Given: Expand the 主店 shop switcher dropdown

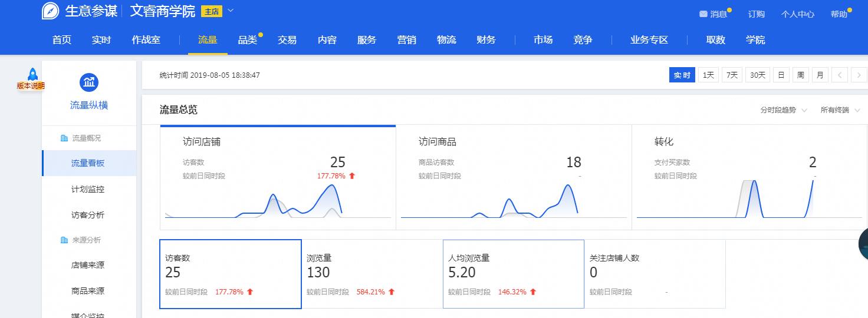Looking at the screenshot, I should pyautogui.click(x=230, y=11).
